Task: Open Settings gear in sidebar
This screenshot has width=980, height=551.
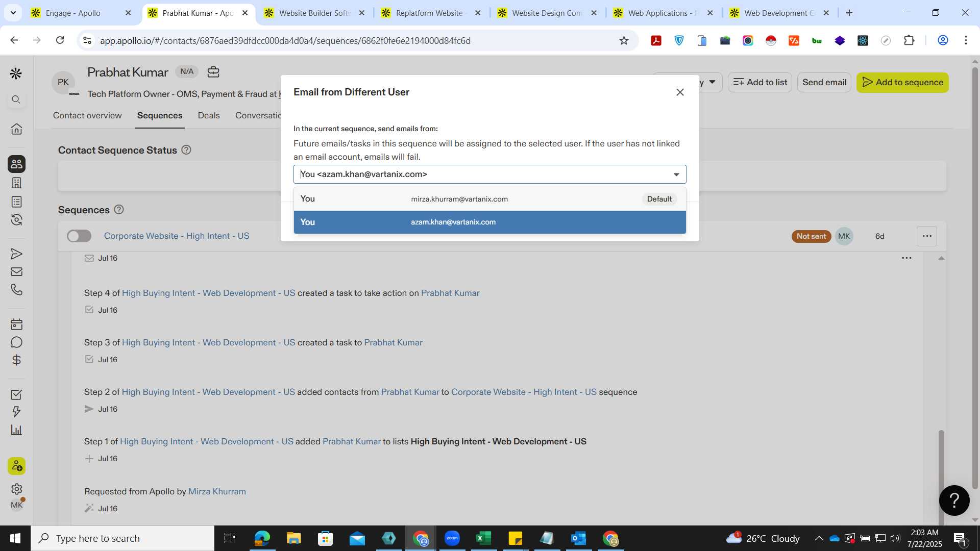Action: pyautogui.click(x=16, y=489)
